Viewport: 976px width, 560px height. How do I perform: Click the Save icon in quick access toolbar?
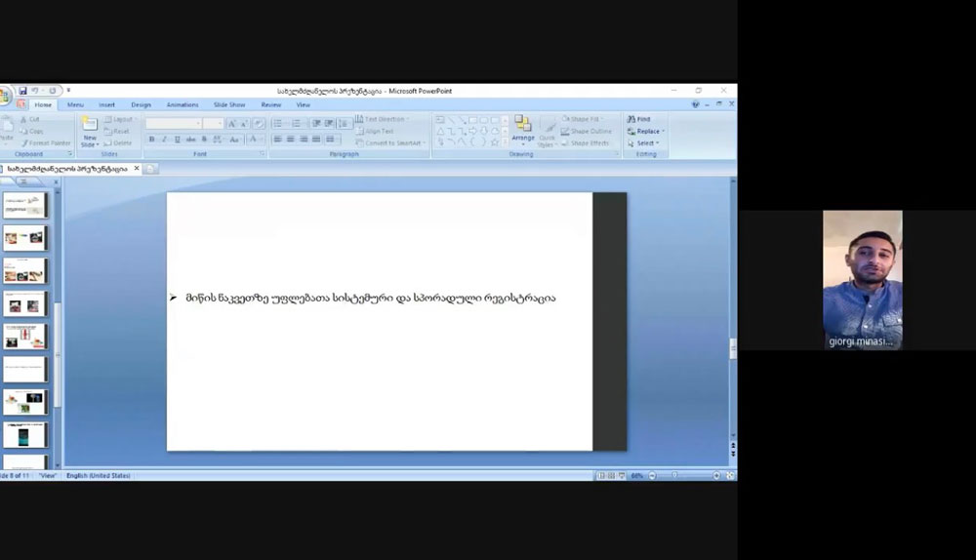tap(22, 91)
